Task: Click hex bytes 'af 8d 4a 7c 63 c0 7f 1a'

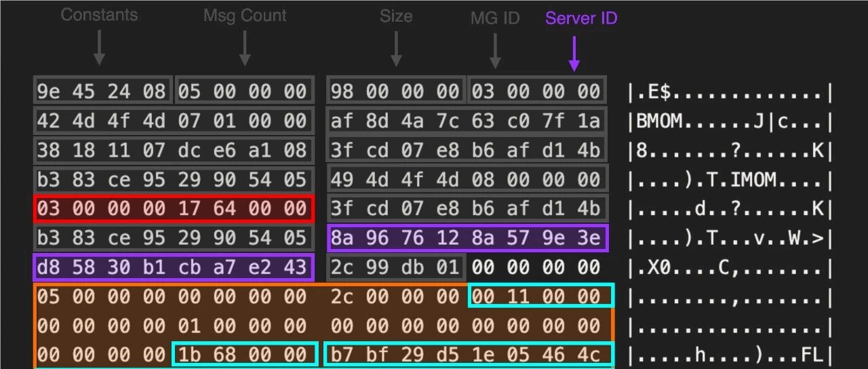Action: 465,121
